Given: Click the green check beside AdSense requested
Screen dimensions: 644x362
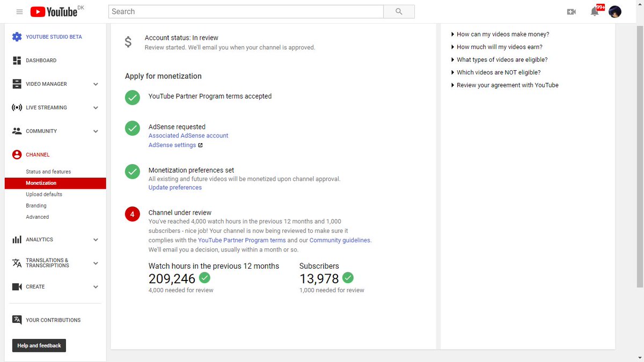Looking at the screenshot, I should tap(133, 128).
